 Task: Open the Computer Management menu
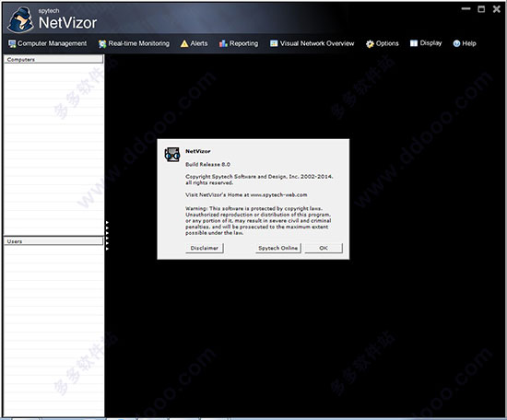[x=48, y=43]
